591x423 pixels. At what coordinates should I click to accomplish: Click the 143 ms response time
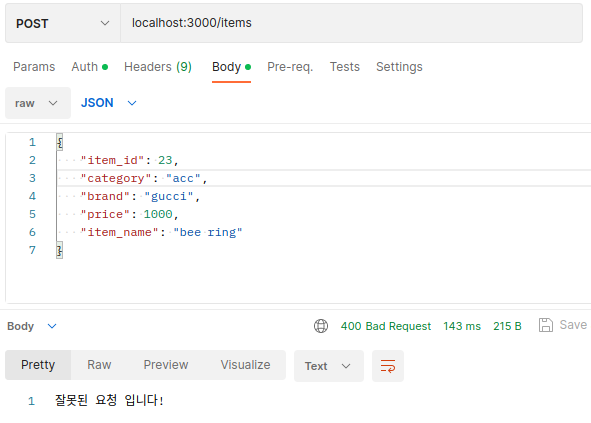(x=462, y=326)
